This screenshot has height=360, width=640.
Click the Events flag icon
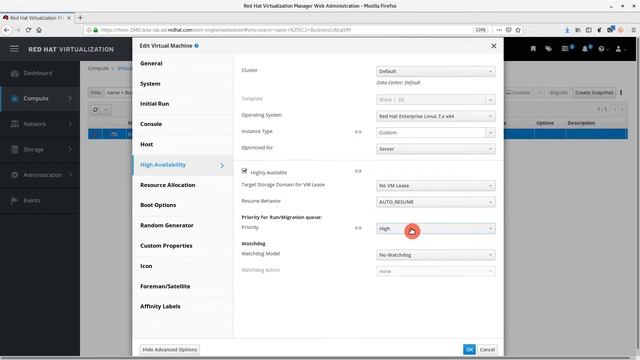click(x=14, y=200)
